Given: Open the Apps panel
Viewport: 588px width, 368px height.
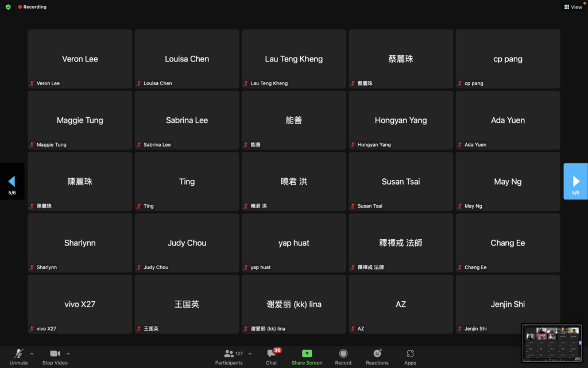Looking at the screenshot, I should [410, 356].
